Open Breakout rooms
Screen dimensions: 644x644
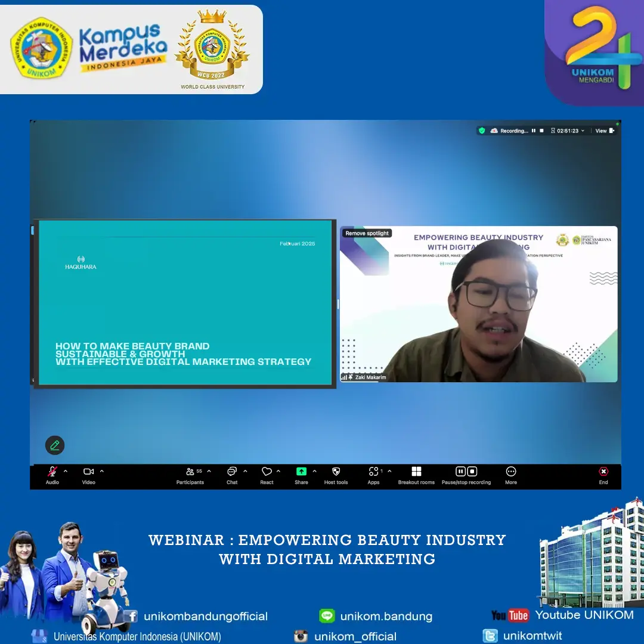(x=416, y=472)
